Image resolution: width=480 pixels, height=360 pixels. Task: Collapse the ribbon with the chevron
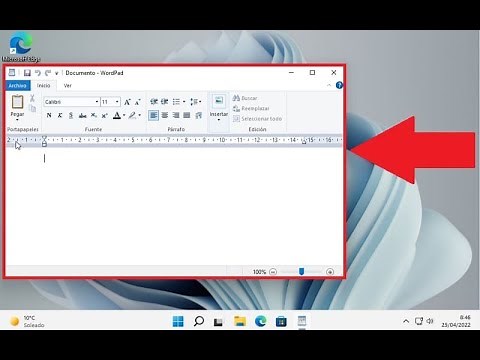(x=329, y=85)
